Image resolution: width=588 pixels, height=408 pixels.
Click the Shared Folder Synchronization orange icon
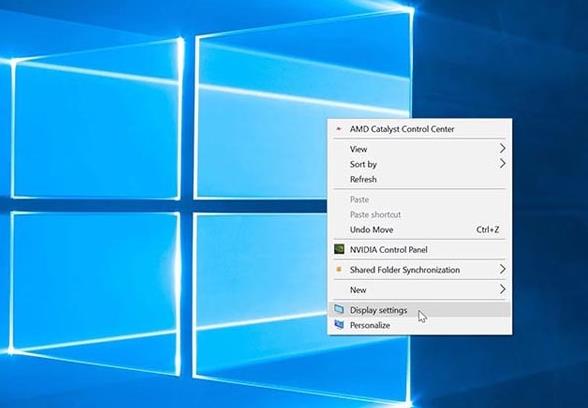coord(339,269)
